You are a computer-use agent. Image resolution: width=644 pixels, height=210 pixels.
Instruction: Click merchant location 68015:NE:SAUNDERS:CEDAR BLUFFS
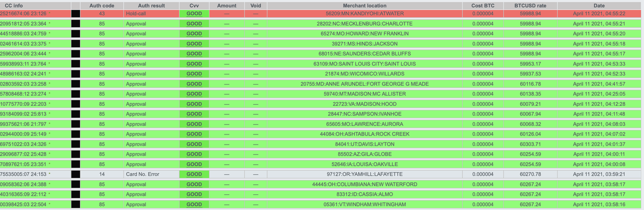[365, 54]
